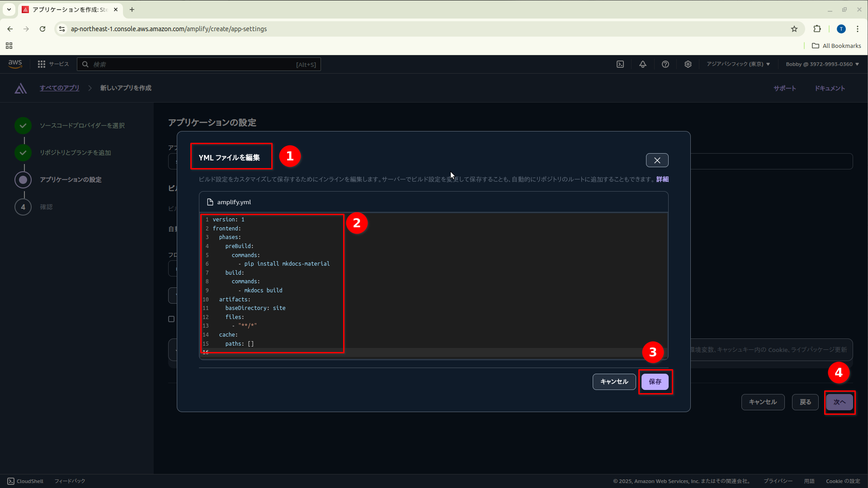Open AWS help with the question mark icon
The image size is (868, 488).
[x=665, y=64]
